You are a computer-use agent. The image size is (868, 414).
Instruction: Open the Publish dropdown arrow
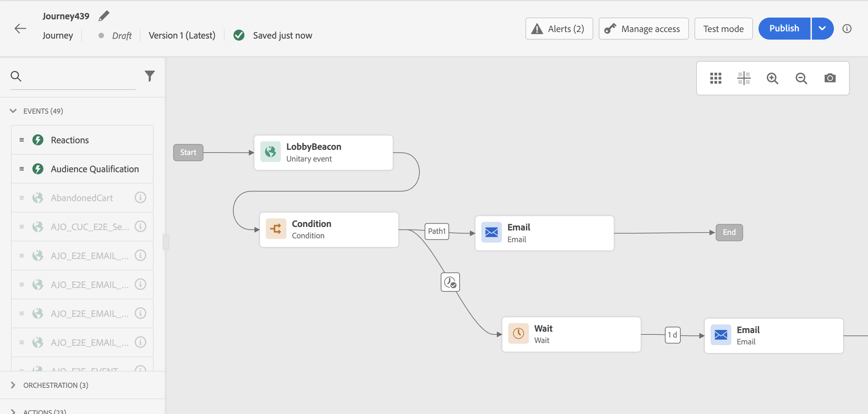(822, 29)
